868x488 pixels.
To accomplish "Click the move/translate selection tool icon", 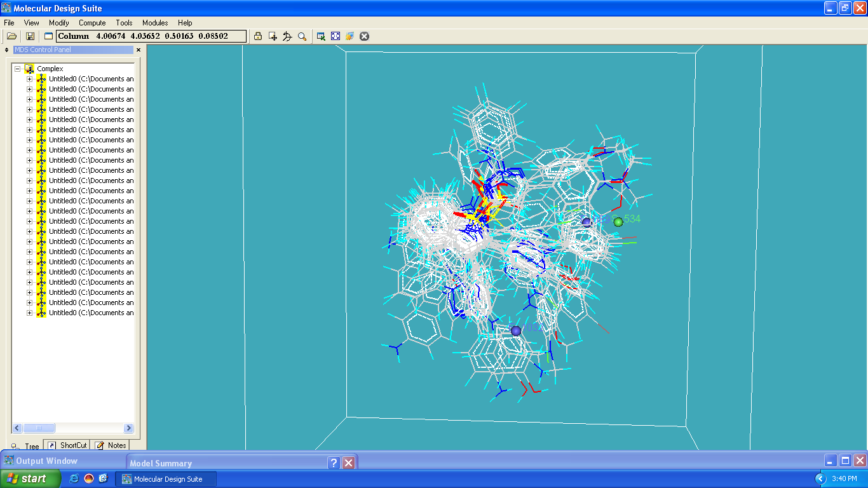I will click(273, 36).
